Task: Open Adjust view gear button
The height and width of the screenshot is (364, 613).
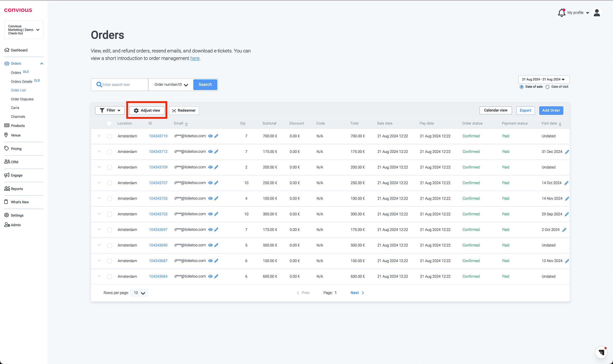Action: click(147, 110)
